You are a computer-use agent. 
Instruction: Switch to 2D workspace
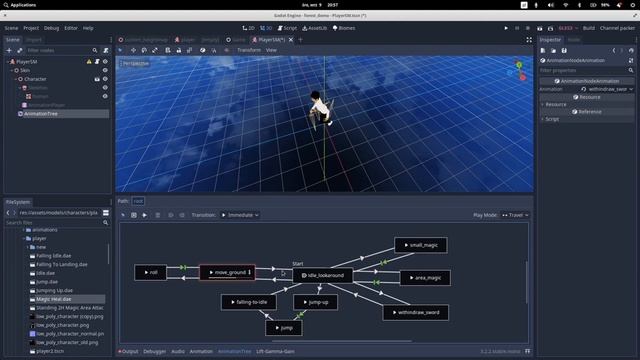pyautogui.click(x=249, y=28)
